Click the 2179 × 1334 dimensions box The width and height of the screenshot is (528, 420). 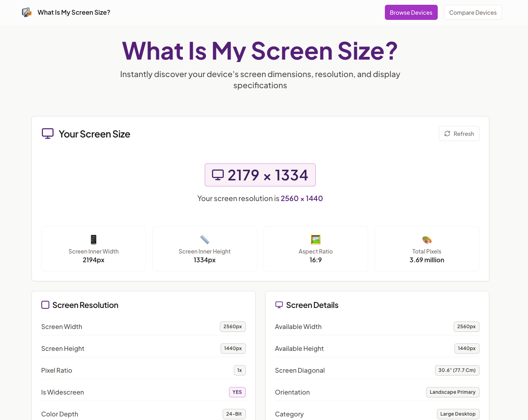[x=260, y=175]
